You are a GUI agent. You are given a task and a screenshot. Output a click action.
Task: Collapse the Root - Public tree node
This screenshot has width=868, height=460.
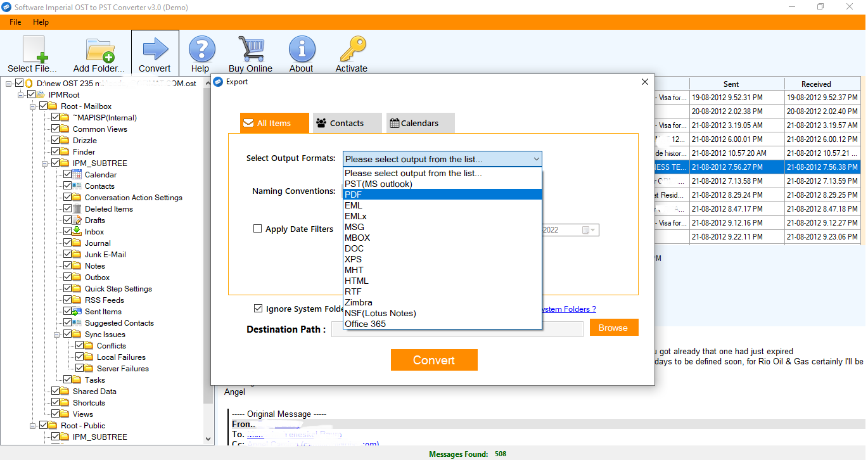pos(33,426)
